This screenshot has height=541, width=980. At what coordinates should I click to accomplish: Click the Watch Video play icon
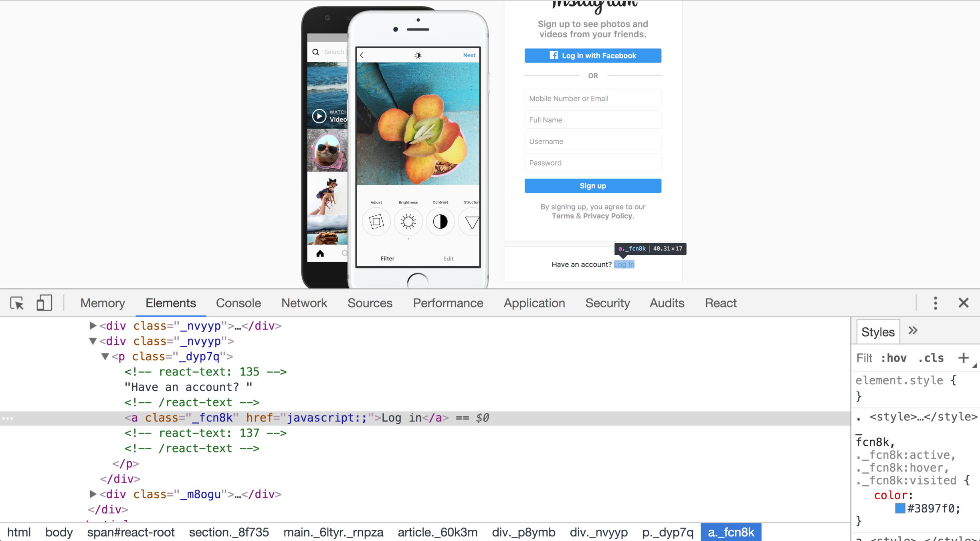[x=319, y=116]
